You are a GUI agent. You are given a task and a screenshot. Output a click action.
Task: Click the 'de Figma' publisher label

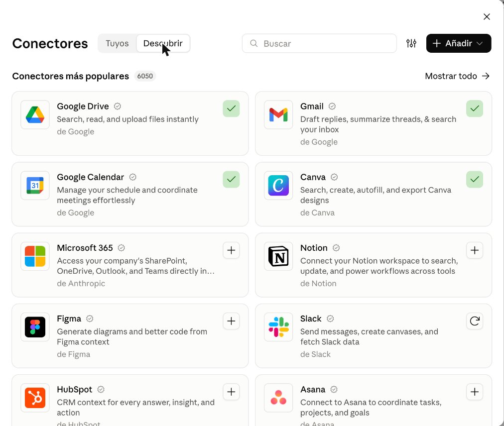click(74, 354)
